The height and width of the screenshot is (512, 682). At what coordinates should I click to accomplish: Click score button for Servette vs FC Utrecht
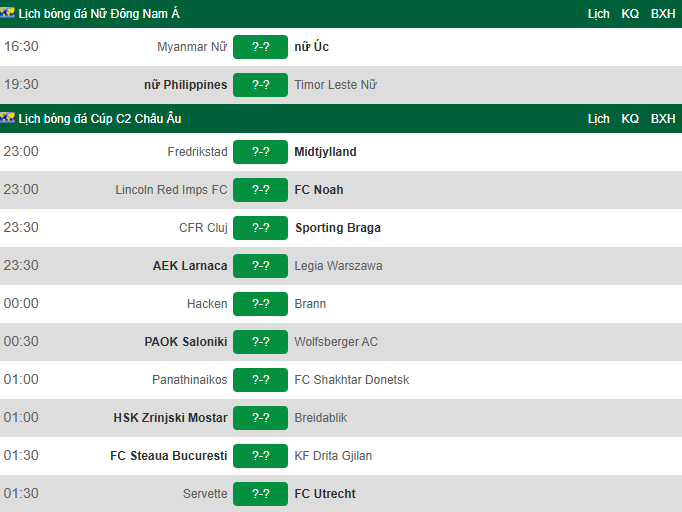pos(261,494)
